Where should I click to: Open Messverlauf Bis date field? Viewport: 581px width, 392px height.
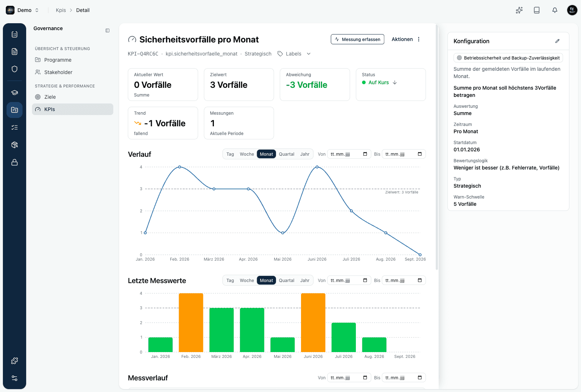pyautogui.click(x=404, y=378)
